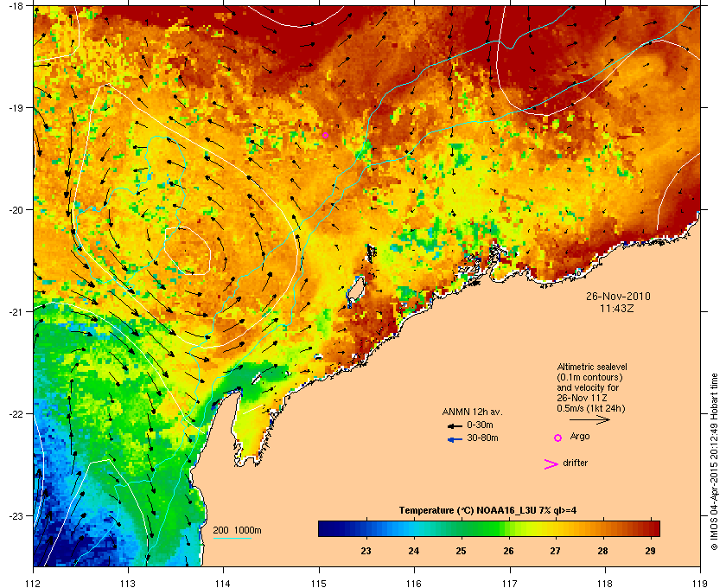Click the '0.5m/s (1kt 24h)' label

pos(591,409)
